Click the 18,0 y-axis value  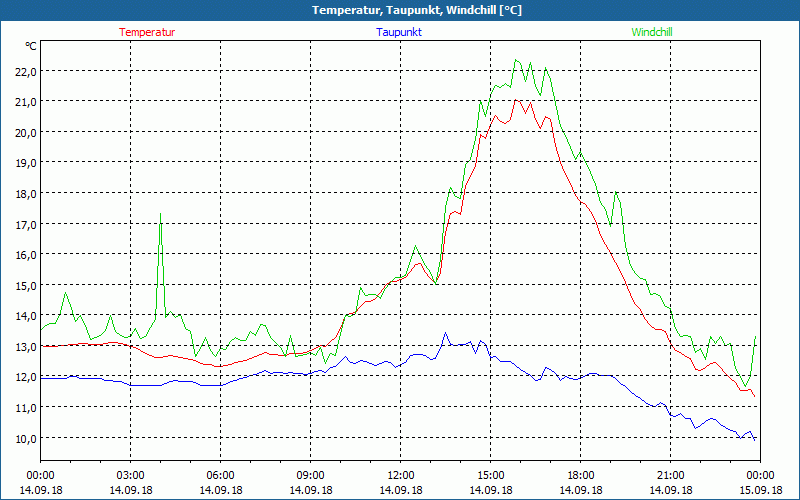pos(27,193)
